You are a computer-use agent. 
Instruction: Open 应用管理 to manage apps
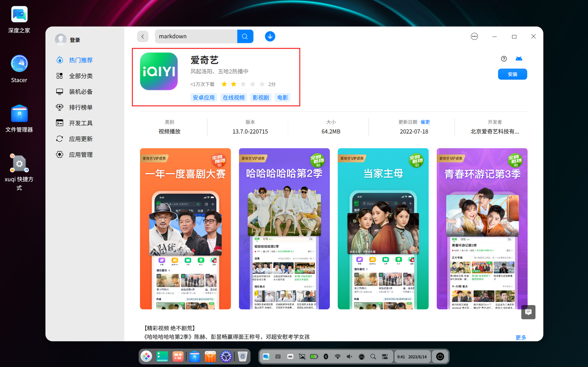pos(80,155)
